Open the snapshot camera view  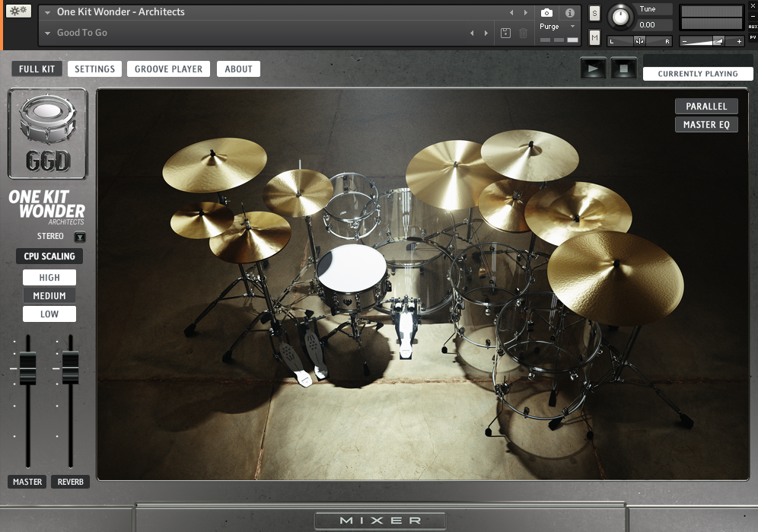546,13
